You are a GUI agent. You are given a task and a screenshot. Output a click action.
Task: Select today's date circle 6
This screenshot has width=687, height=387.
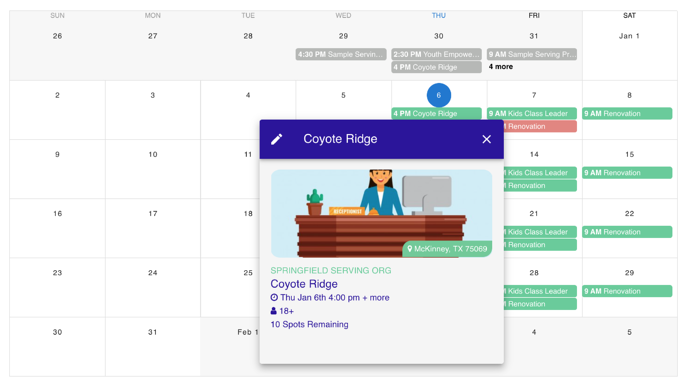pos(439,95)
